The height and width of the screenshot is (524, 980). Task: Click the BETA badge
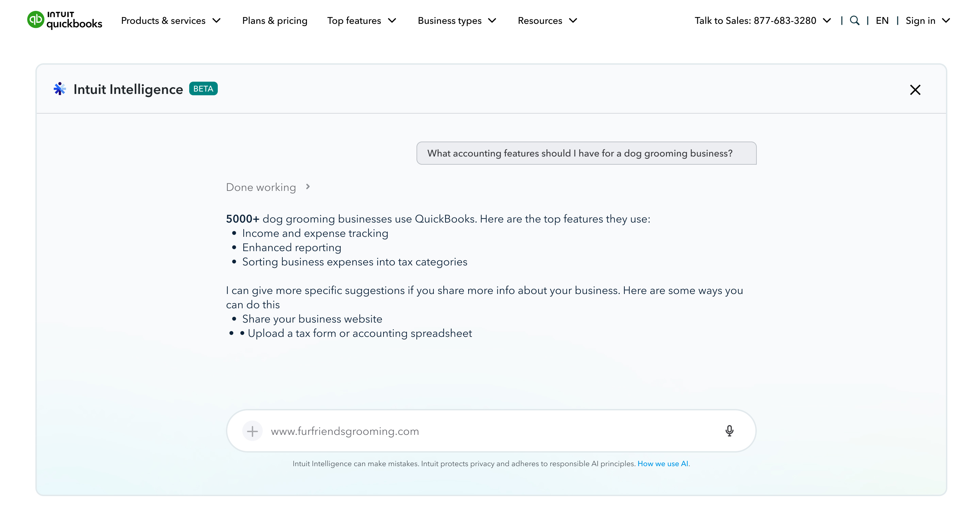(203, 89)
